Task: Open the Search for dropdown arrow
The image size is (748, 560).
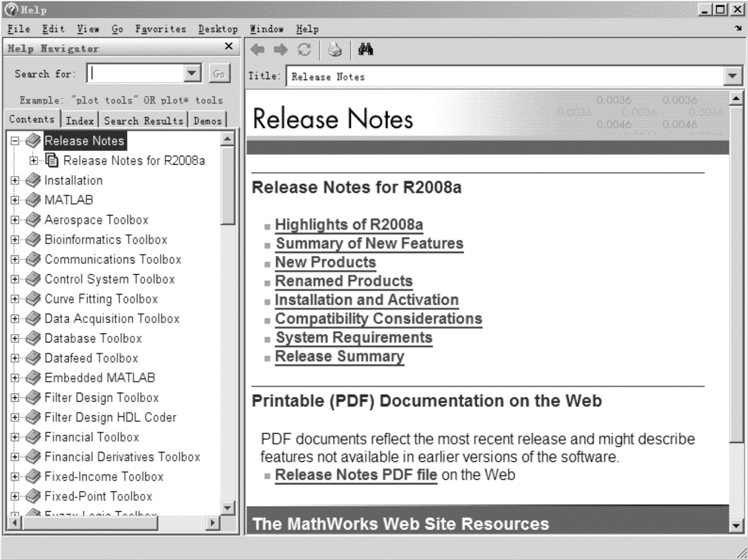Action: [x=193, y=73]
